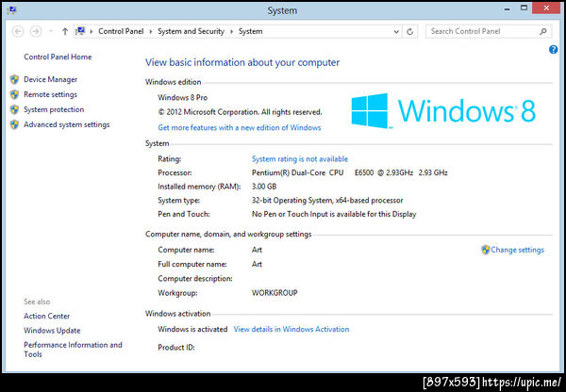Open recent locations dropdown arrow
The width and height of the screenshot is (566, 392).
point(51,31)
